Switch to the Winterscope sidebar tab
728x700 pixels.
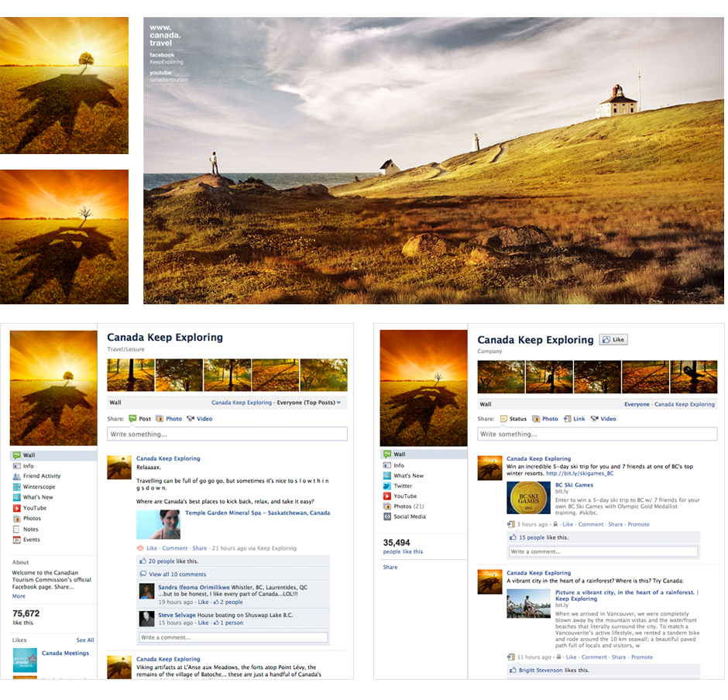pos(39,487)
